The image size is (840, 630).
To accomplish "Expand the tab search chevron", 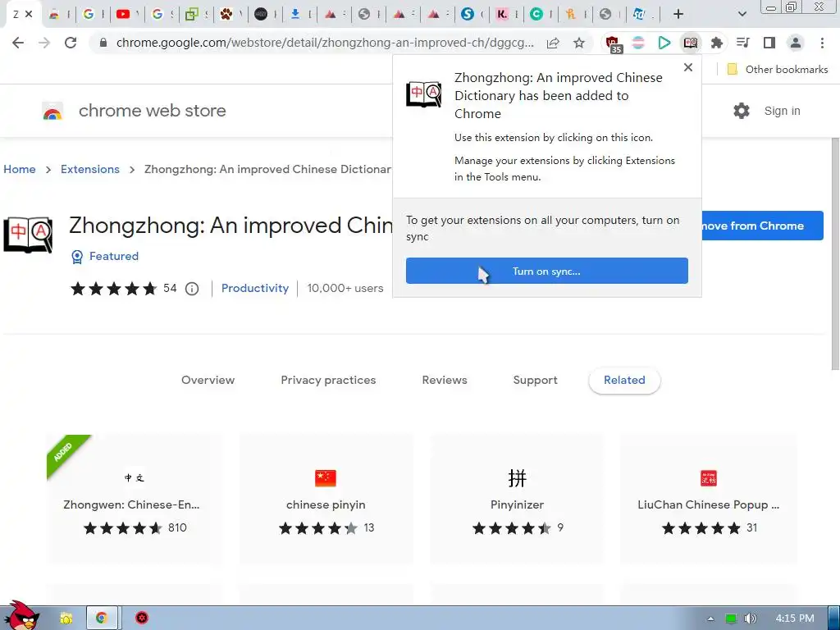I will 742,15.
